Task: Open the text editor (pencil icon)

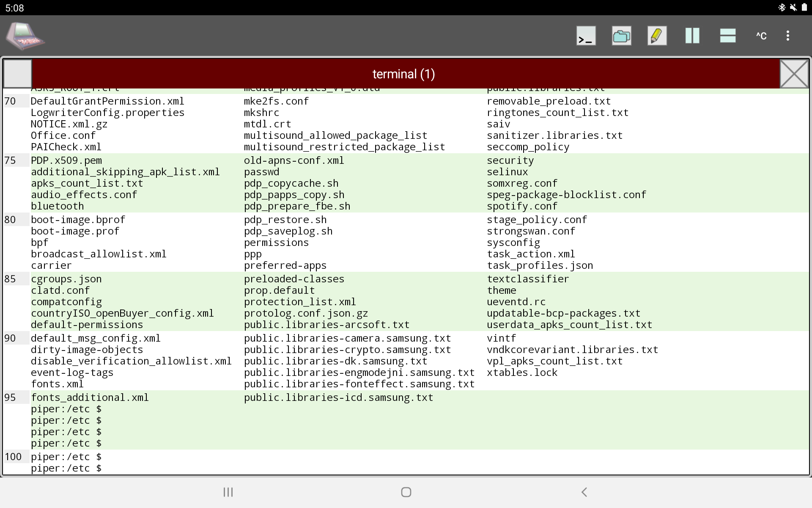Action: point(656,36)
